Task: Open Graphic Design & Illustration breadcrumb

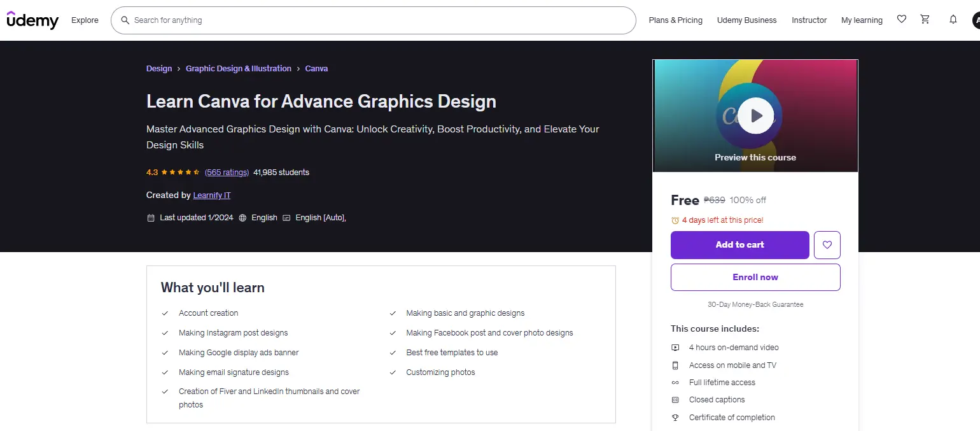Action: click(239, 69)
